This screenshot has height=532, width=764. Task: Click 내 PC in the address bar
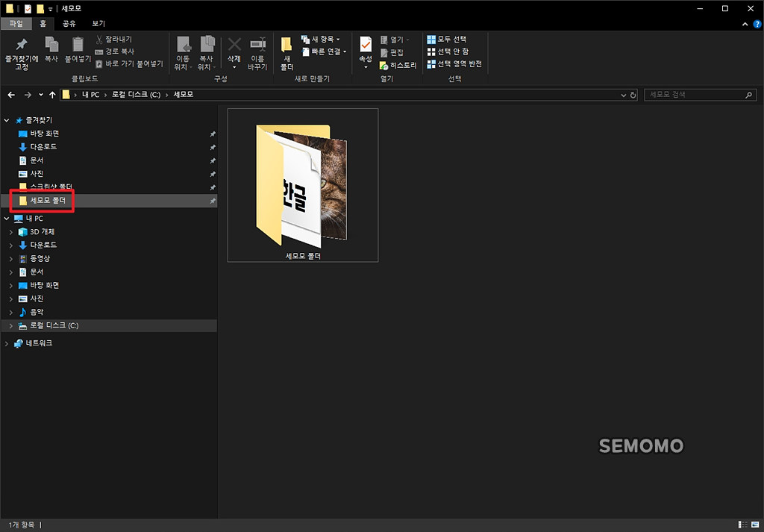click(x=90, y=95)
